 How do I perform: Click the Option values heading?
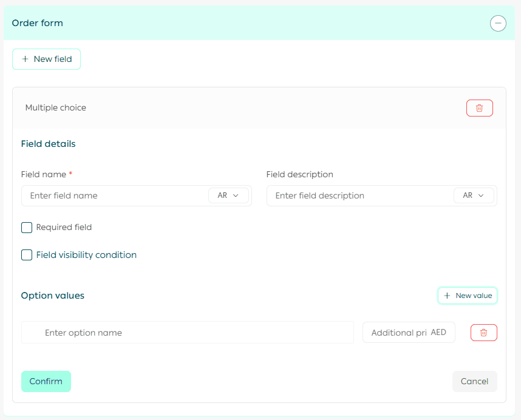tap(53, 296)
